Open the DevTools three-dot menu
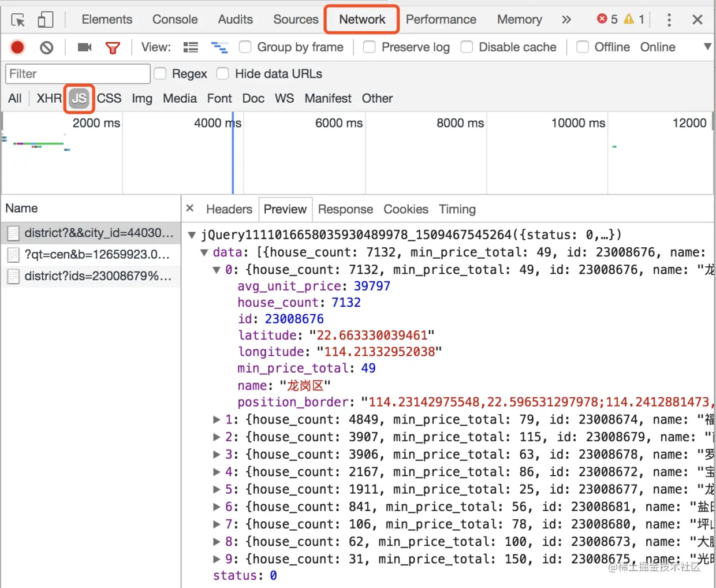Image resolution: width=716 pixels, height=588 pixels. (x=669, y=20)
